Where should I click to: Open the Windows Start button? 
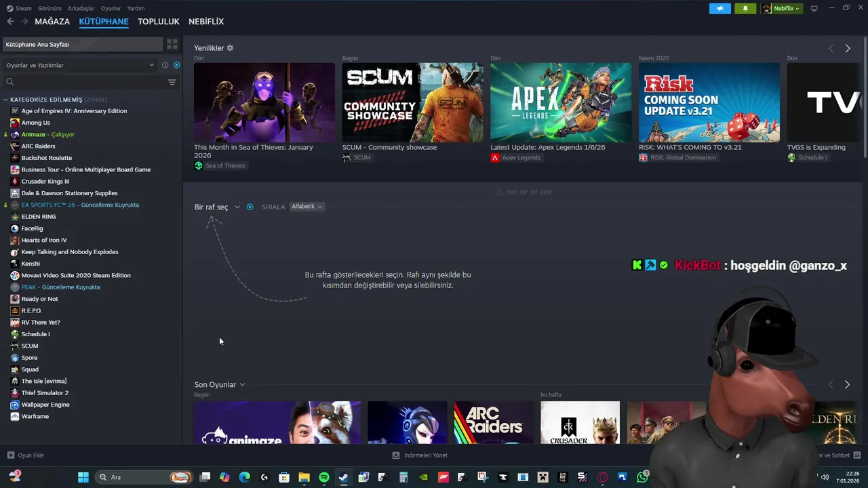click(x=83, y=477)
